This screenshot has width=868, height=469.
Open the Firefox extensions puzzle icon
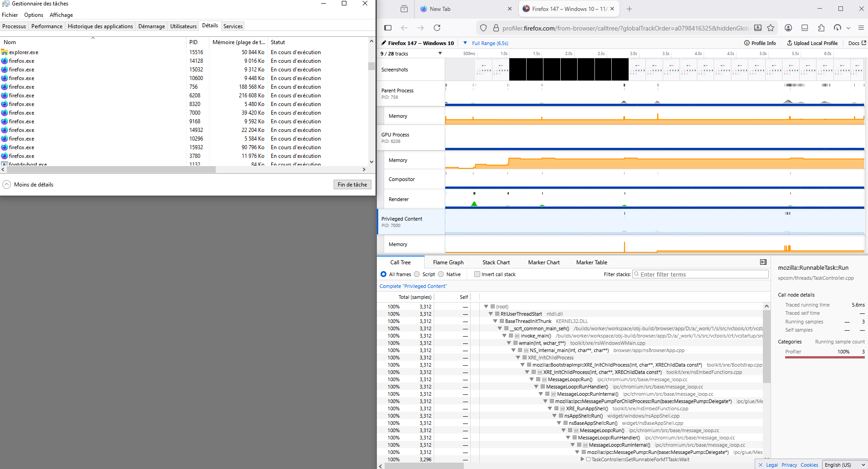coord(821,28)
